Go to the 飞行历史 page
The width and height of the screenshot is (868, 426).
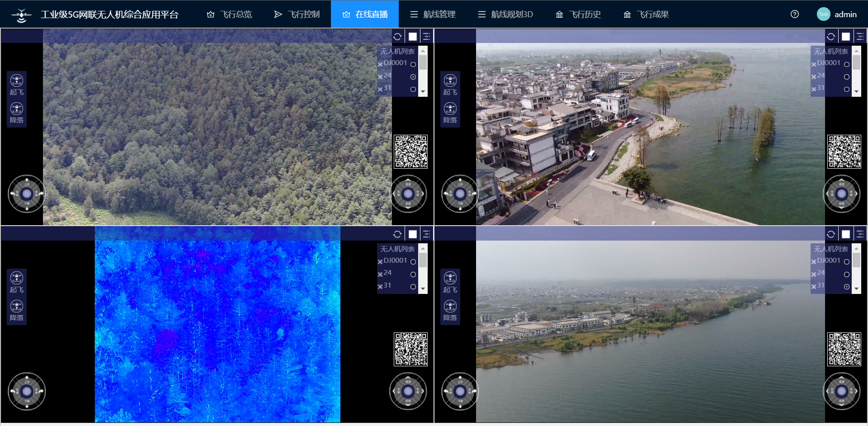(578, 14)
